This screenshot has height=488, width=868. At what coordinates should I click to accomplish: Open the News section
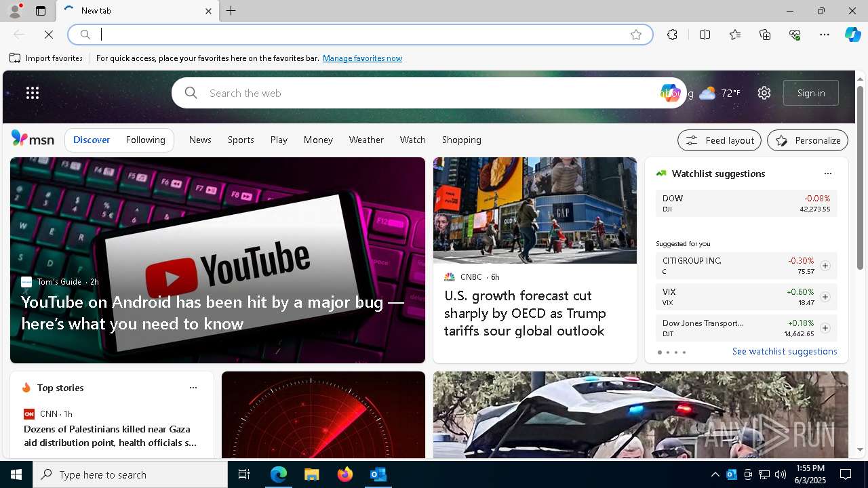(200, 140)
